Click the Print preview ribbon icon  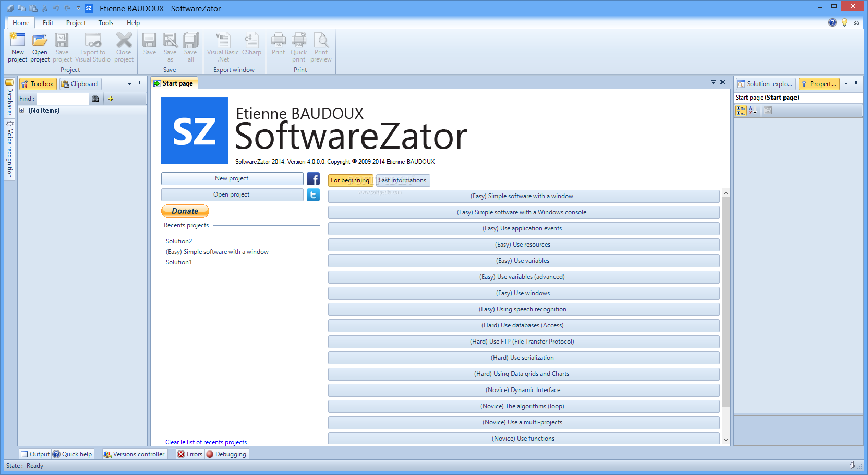pos(321,47)
